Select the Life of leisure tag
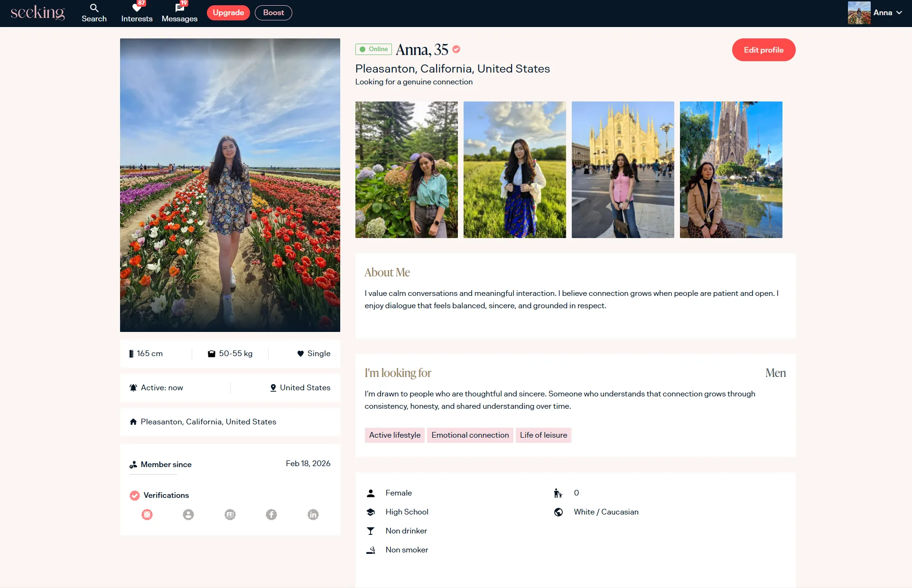 tap(543, 435)
